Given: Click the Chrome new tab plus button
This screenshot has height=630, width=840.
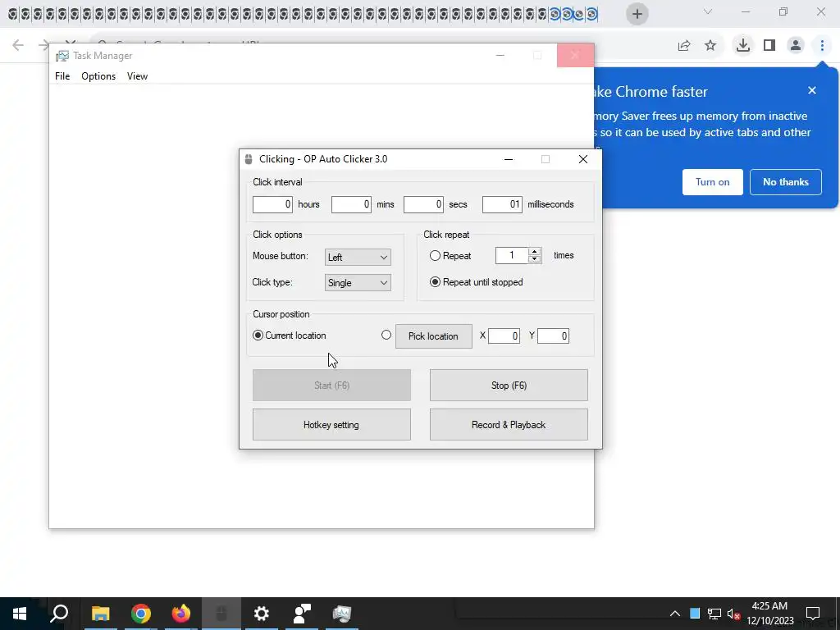Looking at the screenshot, I should (637, 14).
